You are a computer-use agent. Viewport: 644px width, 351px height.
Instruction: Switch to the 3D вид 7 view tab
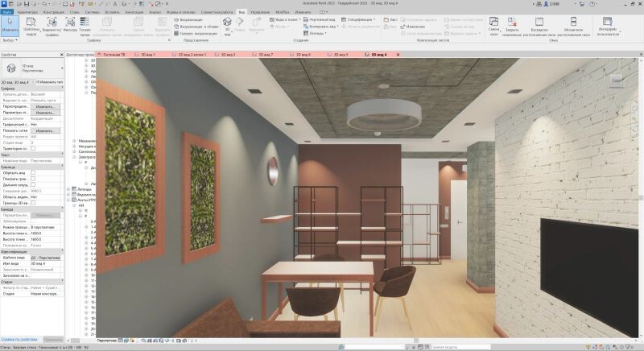(264, 55)
